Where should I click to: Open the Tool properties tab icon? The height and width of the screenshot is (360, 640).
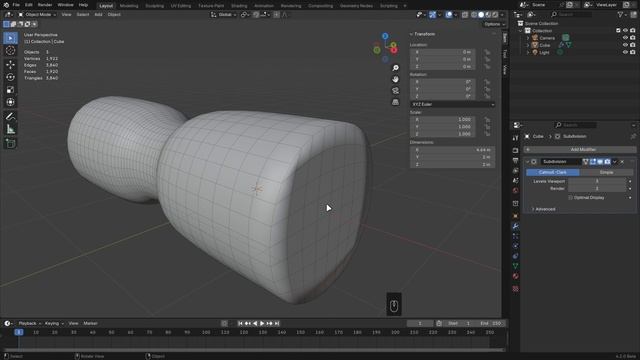click(516, 138)
